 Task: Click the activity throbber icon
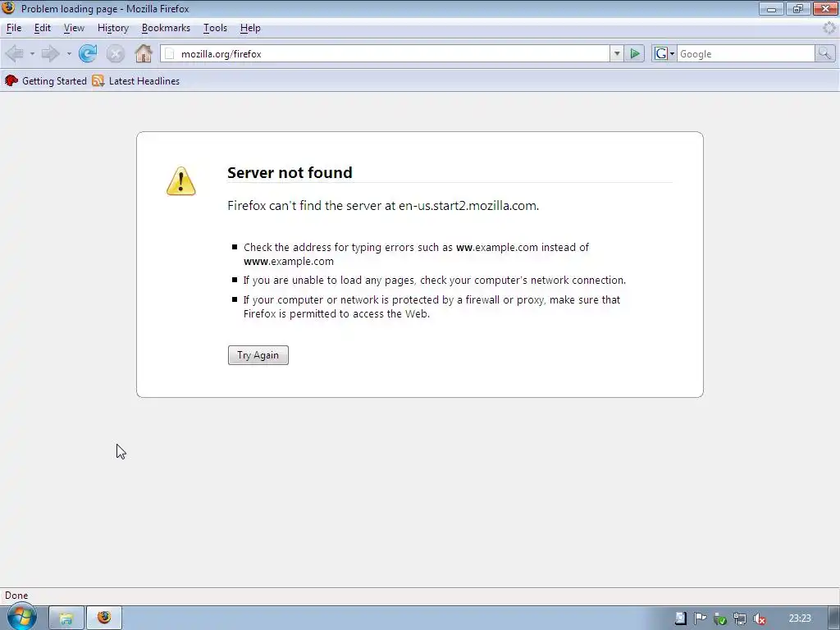(829, 28)
